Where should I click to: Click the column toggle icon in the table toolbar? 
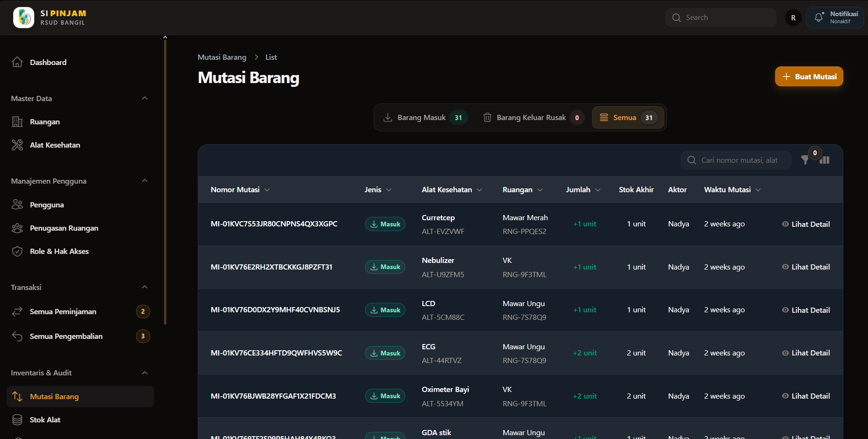pos(825,160)
